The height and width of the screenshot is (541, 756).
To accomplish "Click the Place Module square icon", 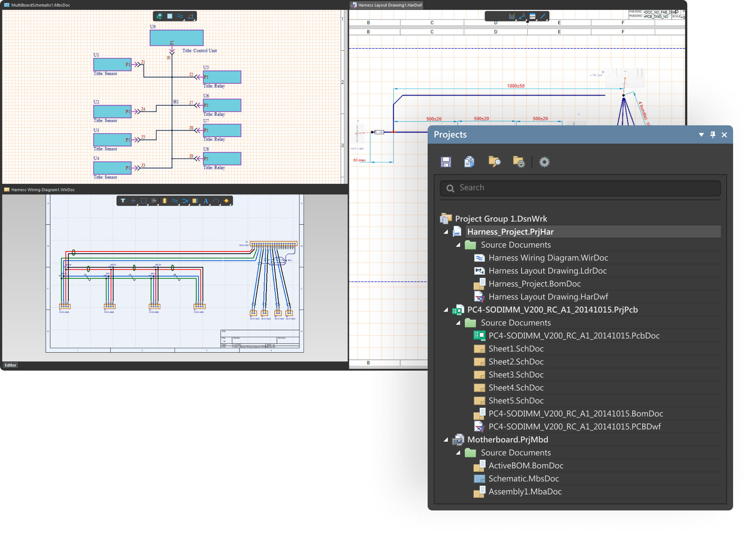I will point(170,16).
